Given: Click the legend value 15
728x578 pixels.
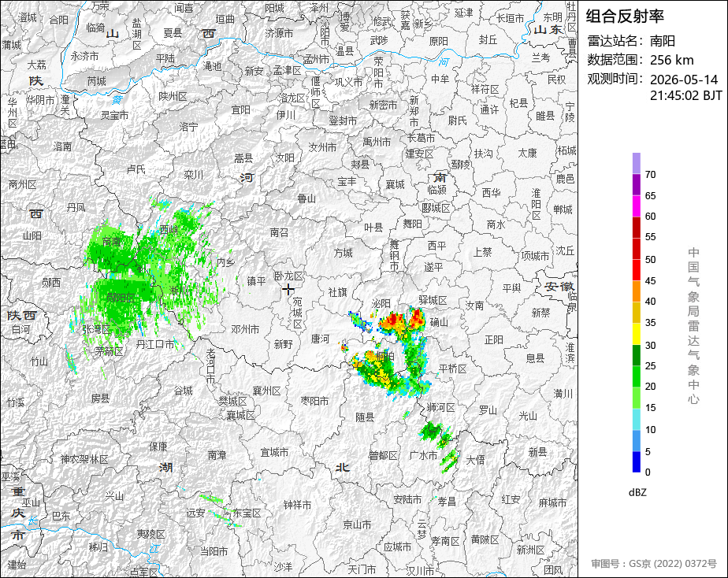Looking at the screenshot, I should point(651,408).
